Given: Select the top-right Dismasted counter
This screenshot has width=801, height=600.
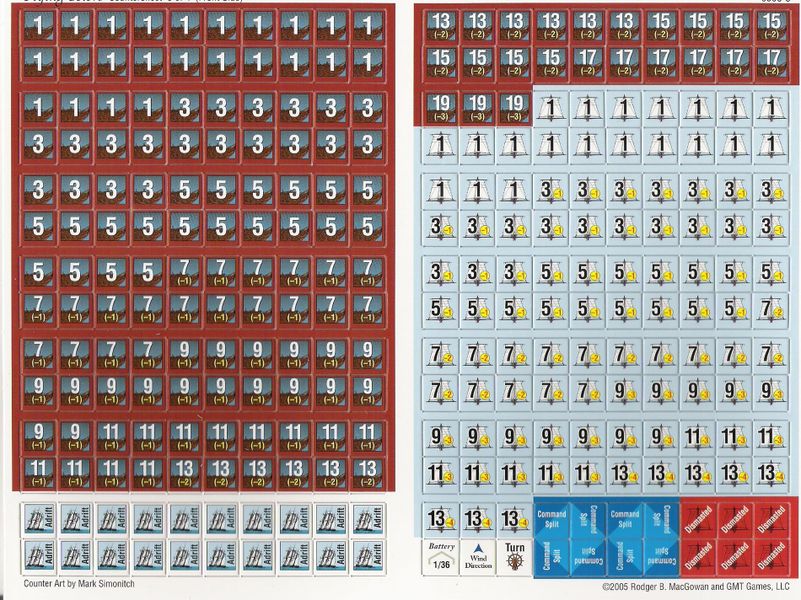Looking at the screenshot, I should point(769,519).
